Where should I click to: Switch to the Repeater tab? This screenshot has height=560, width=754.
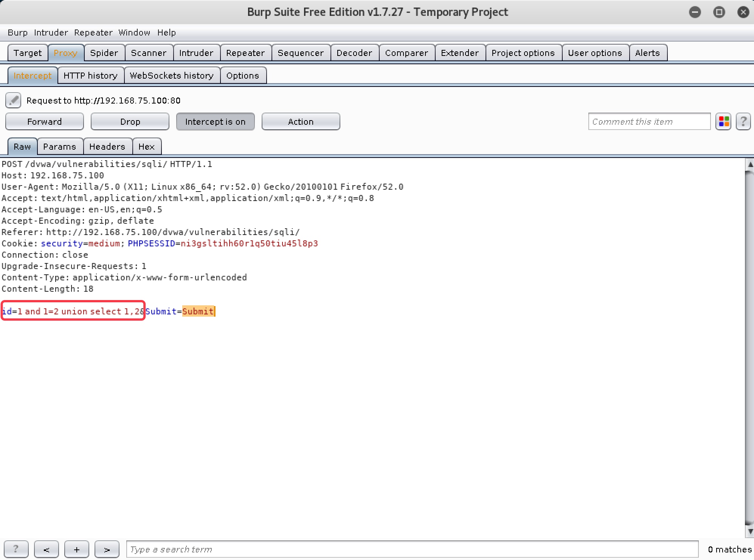[x=245, y=53]
